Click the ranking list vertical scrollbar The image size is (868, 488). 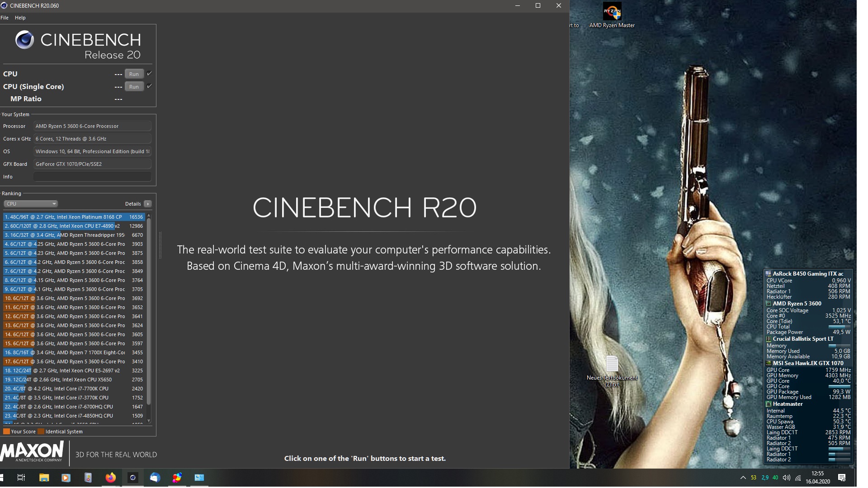[x=149, y=318]
